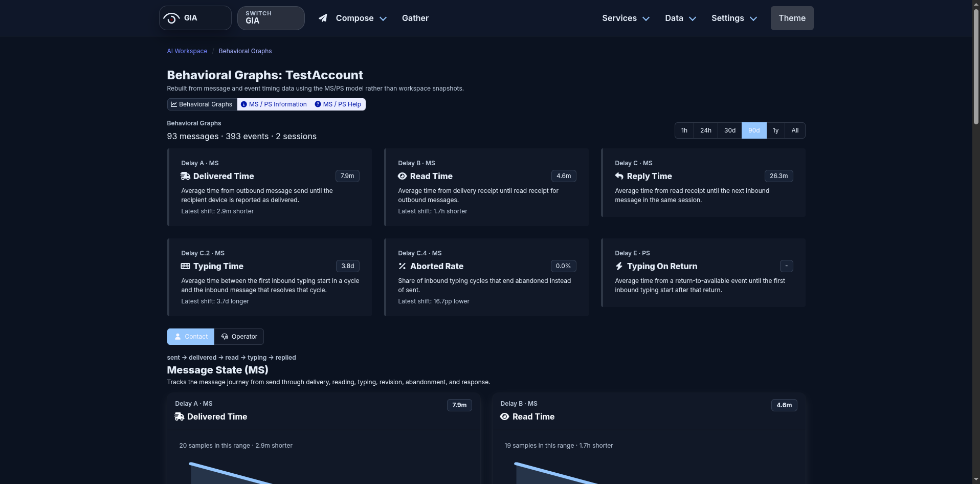Open the Gather menu item
The height and width of the screenshot is (484, 980).
415,18
